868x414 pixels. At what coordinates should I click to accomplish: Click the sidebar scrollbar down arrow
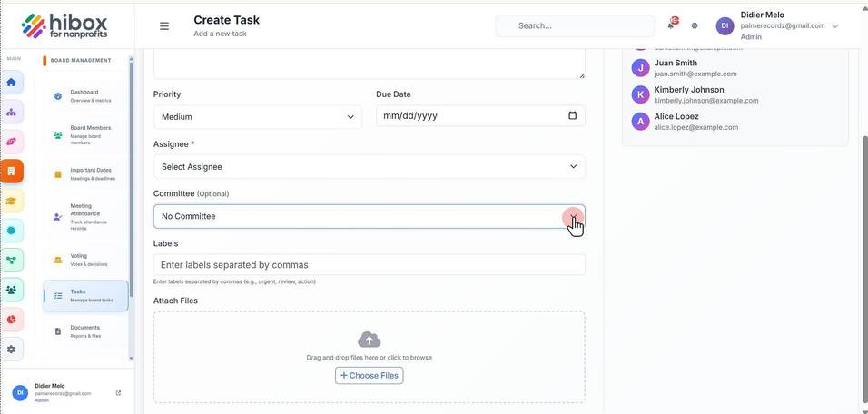[131, 359]
